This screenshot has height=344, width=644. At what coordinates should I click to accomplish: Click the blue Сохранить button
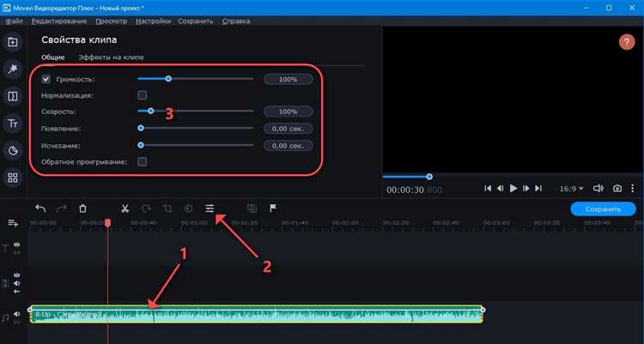[604, 208]
